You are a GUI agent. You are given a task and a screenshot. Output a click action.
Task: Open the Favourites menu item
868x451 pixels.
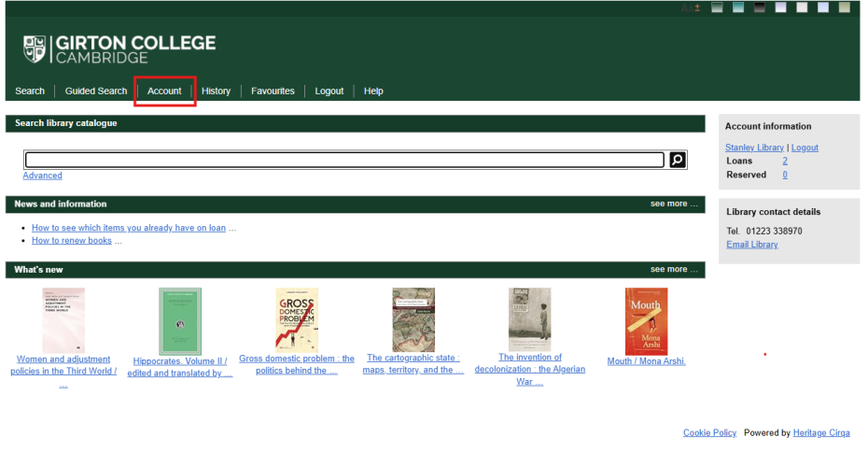273,91
